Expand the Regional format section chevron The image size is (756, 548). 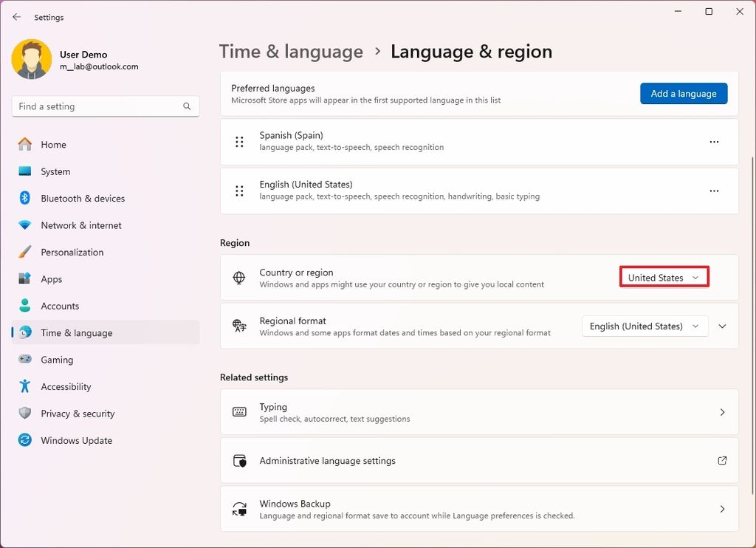coord(722,326)
